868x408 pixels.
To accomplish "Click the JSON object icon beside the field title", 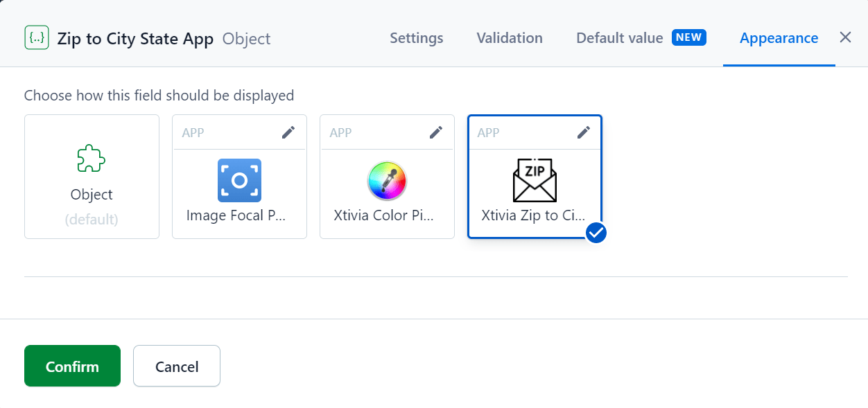I will 37,37.
